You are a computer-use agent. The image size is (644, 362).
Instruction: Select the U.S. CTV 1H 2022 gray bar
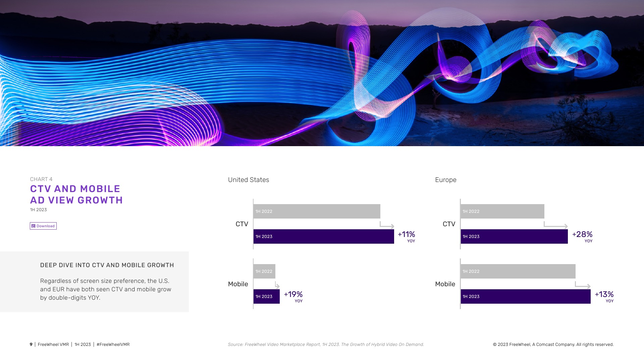coord(317,212)
